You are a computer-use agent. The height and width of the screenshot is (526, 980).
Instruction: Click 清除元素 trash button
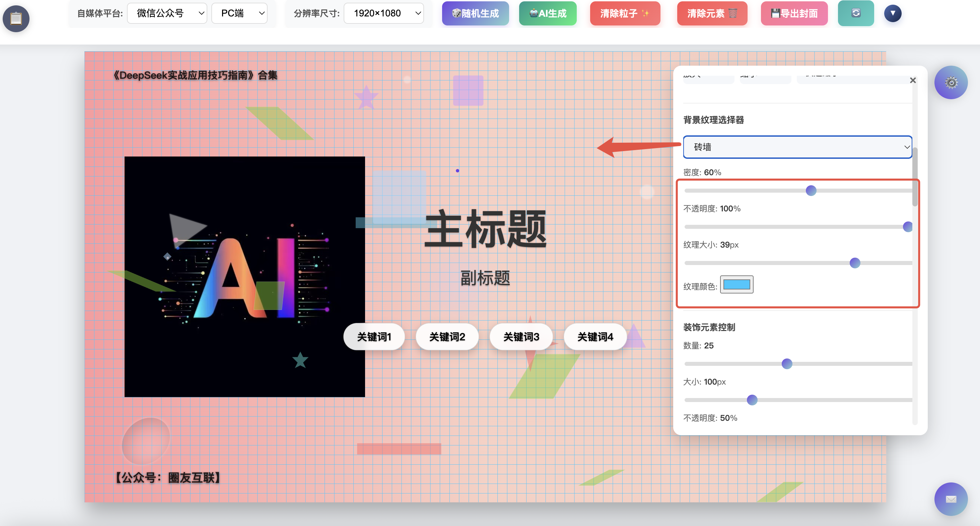(712, 13)
